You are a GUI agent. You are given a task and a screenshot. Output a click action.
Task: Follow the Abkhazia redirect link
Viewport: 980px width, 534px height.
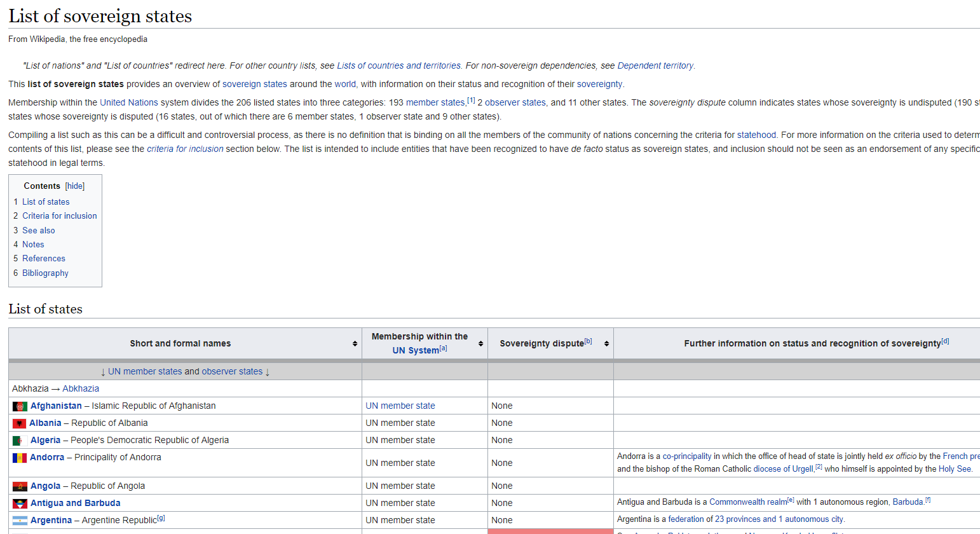81,388
